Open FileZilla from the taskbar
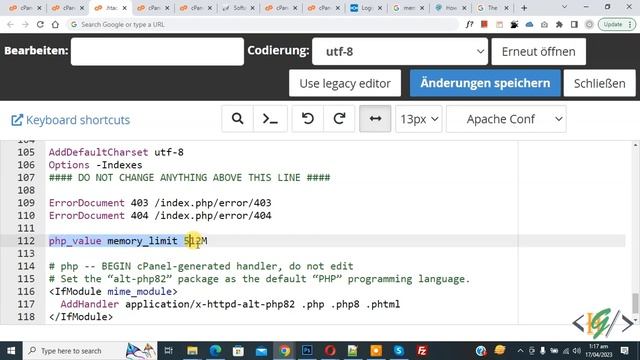Viewport: 640px width, 360px height. coord(422,351)
